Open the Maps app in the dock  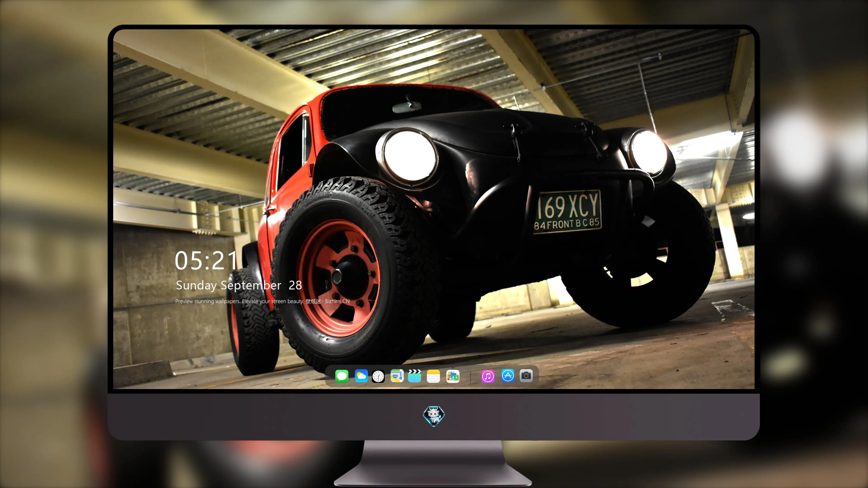tap(397, 376)
